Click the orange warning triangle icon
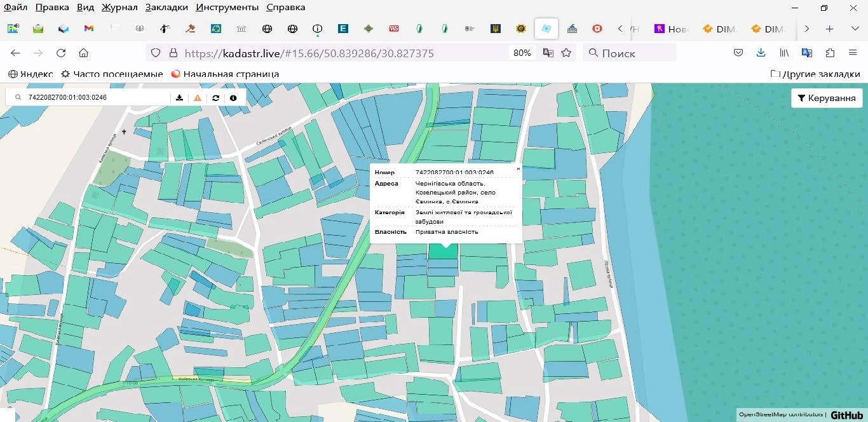The image size is (868, 422). 198,98
